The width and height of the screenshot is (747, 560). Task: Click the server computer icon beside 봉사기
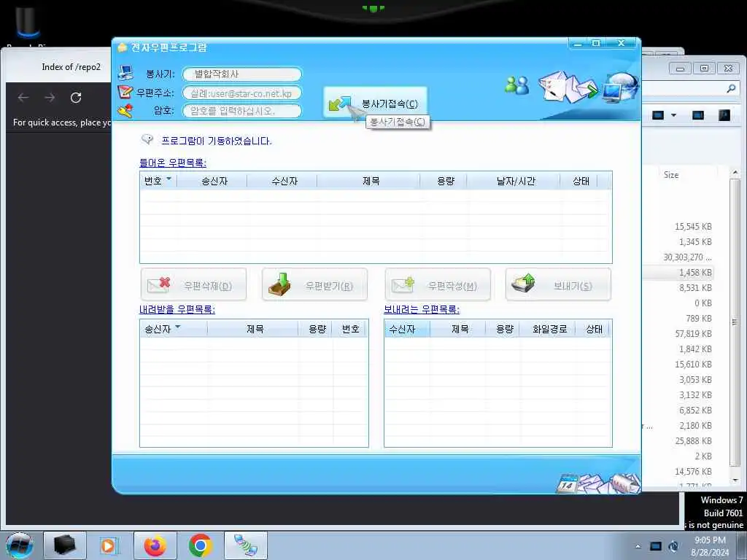click(125, 74)
